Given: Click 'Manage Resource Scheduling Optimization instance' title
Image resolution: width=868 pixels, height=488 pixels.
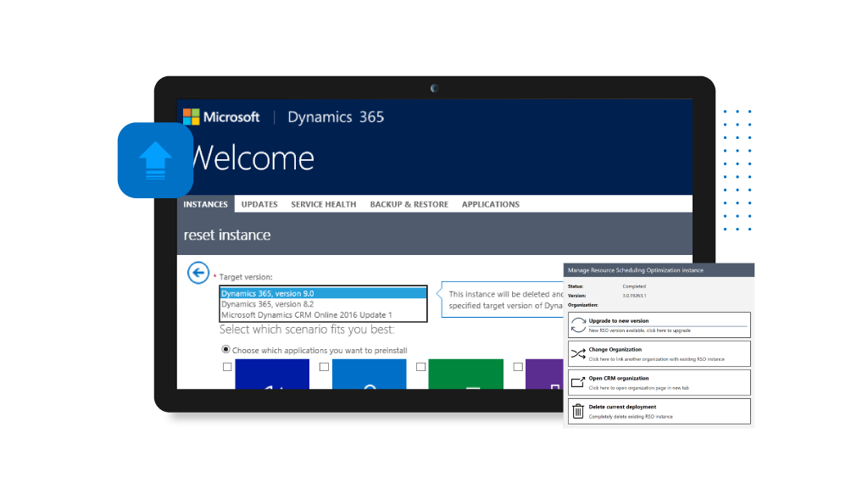Looking at the screenshot, I should (x=636, y=270).
